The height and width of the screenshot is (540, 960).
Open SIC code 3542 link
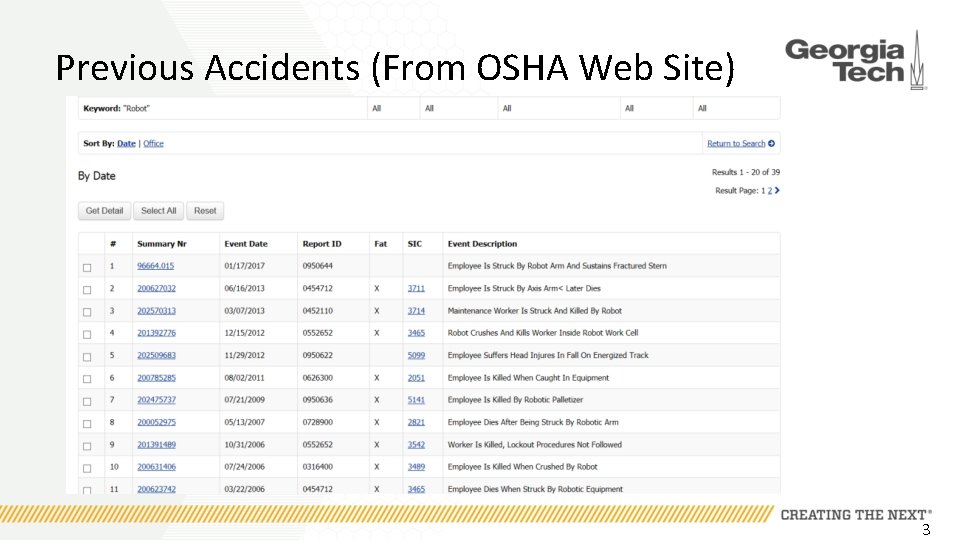click(x=416, y=444)
